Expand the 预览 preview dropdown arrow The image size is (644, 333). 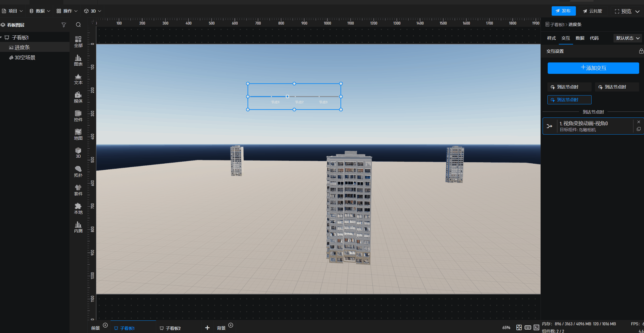pyautogui.click(x=638, y=11)
